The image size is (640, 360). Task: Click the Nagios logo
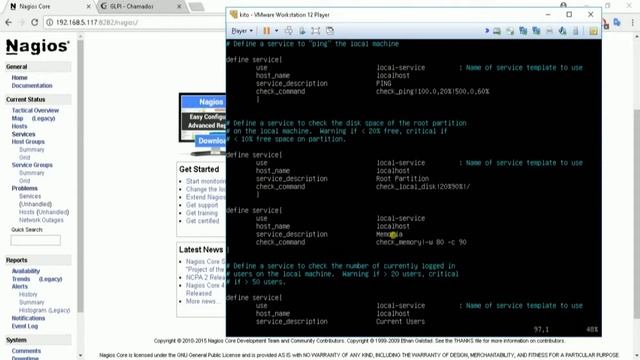(x=38, y=47)
